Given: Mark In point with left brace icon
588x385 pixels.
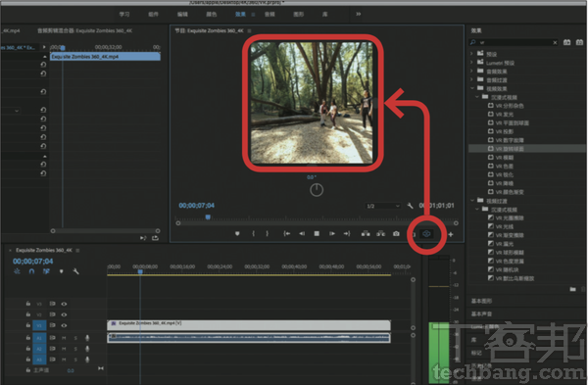Looking at the screenshot, I should pyautogui.click(x=254, y=233).
